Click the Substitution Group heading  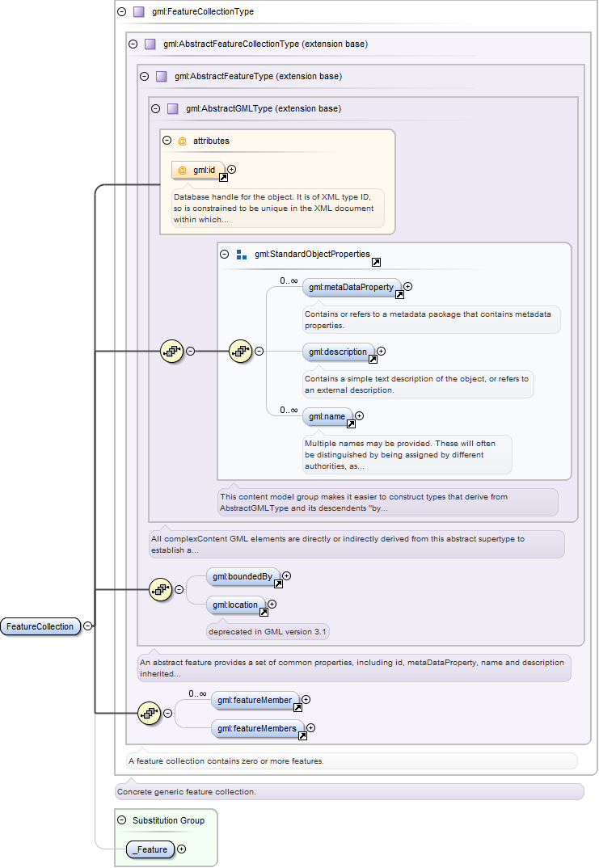coord(168,820)
